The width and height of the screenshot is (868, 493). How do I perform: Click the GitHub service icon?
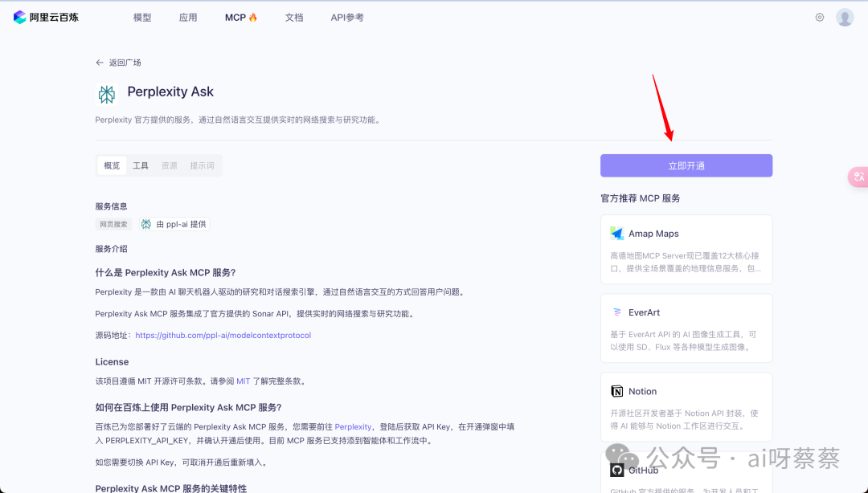point(616,469)
